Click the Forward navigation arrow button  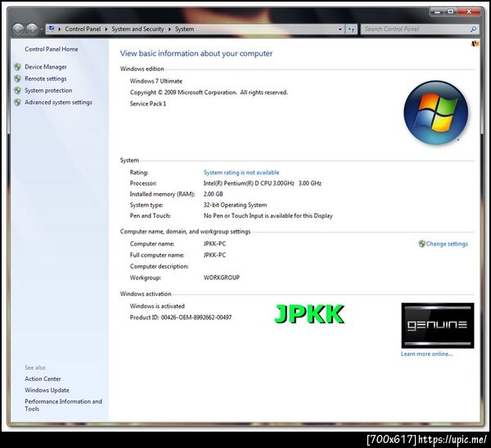click(x=32, y=29)
